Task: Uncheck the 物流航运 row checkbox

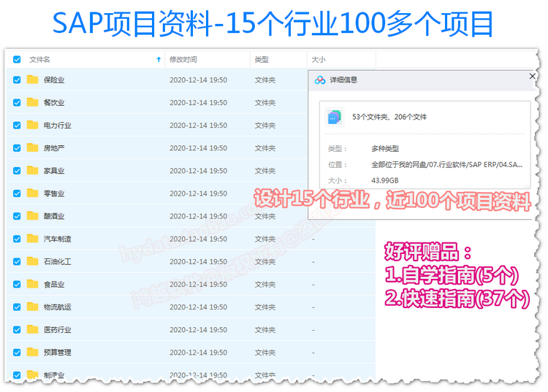Action: (x=17, y=307)
